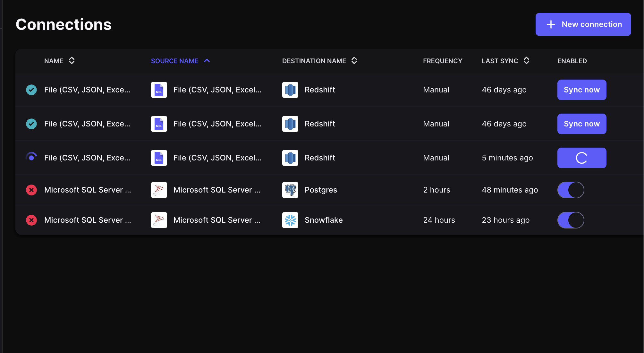The height and width of the screenshot is (353, 644).
Task: Click the syncing progress icon in third row
Action: pyautogui.click(x=31, y=157)
